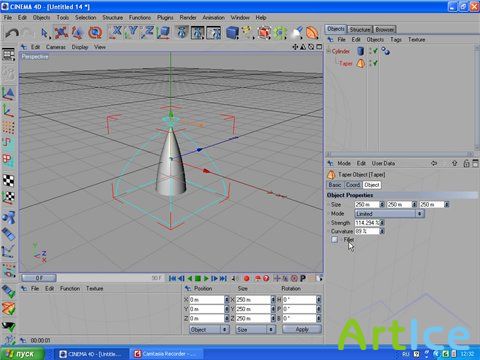
Task: Toggle Taper green enable checkmark
Action: [x=376, y=63]
